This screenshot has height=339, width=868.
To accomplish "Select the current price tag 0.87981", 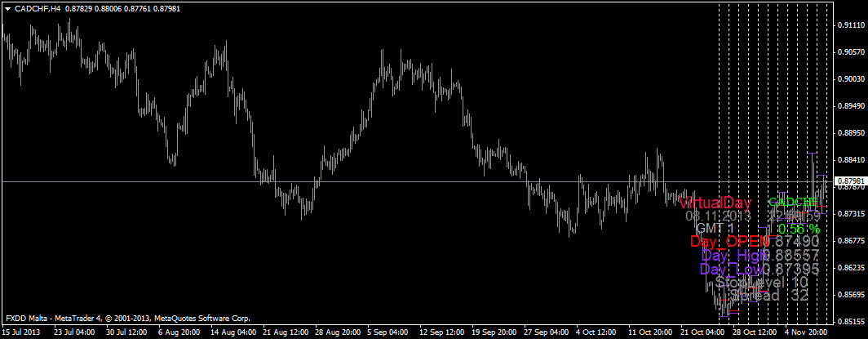I will pyautogui.click(x=849, y=181).
